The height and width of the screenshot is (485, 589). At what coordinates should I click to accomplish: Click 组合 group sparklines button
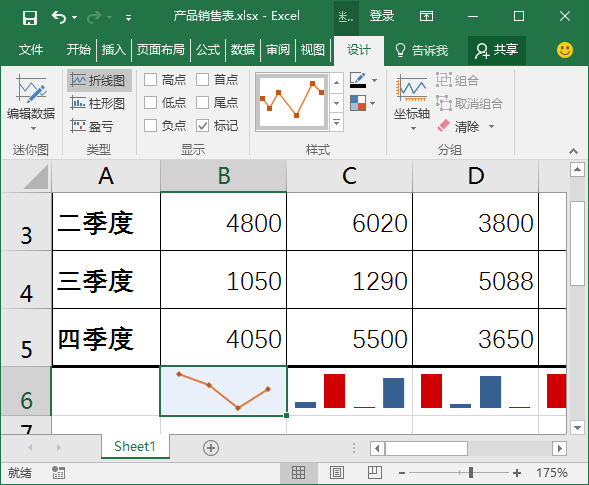[458, 80]
